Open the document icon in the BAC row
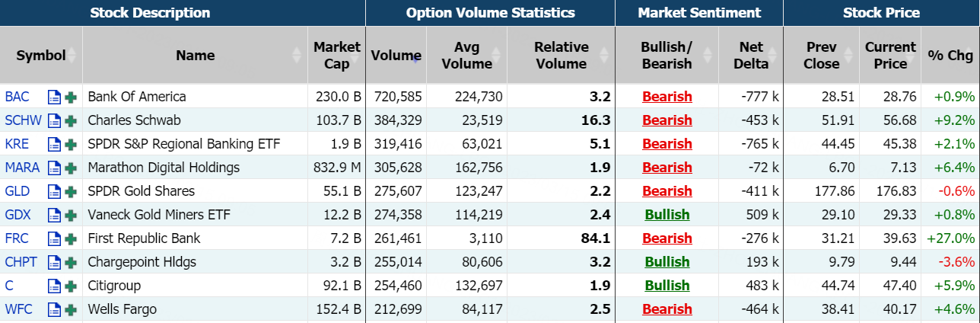 54,97
